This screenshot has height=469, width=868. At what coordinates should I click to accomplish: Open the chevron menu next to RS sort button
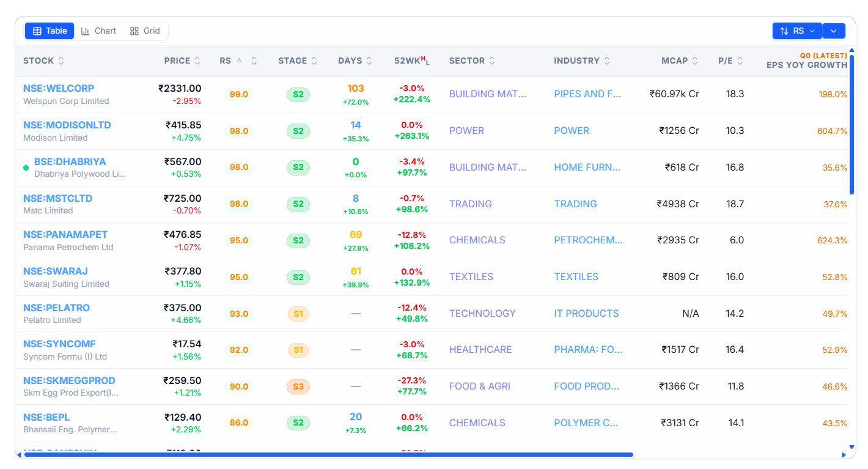(834, 31)
